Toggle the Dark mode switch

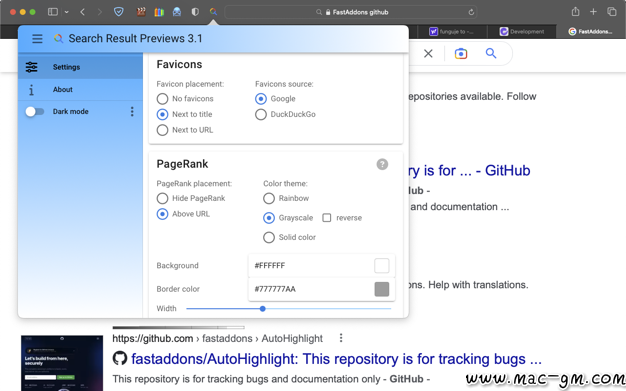point(34,111)
